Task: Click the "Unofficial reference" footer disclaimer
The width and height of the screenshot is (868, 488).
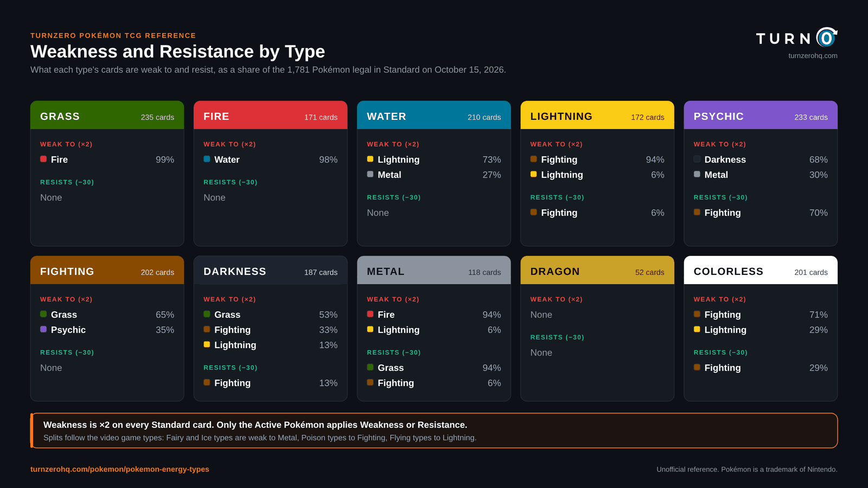Action: (746, 470)
